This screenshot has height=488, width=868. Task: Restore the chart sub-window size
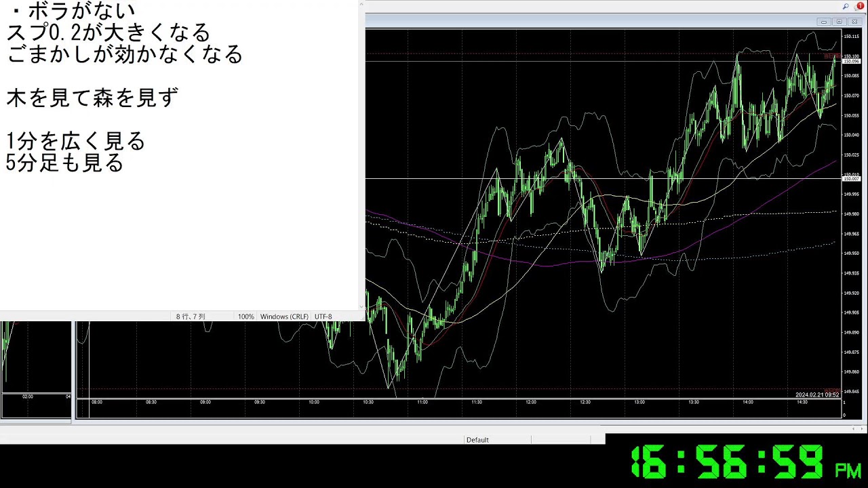839,22
